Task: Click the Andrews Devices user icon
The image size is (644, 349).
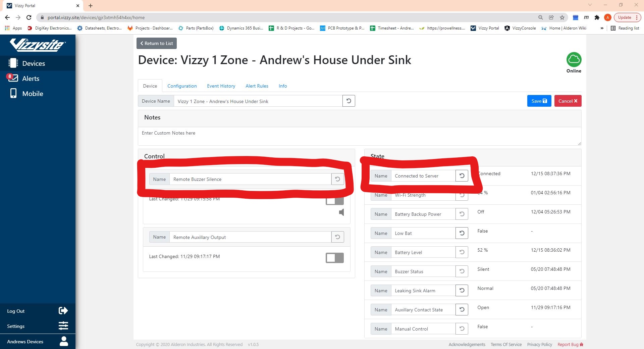Action: (64, 341)
